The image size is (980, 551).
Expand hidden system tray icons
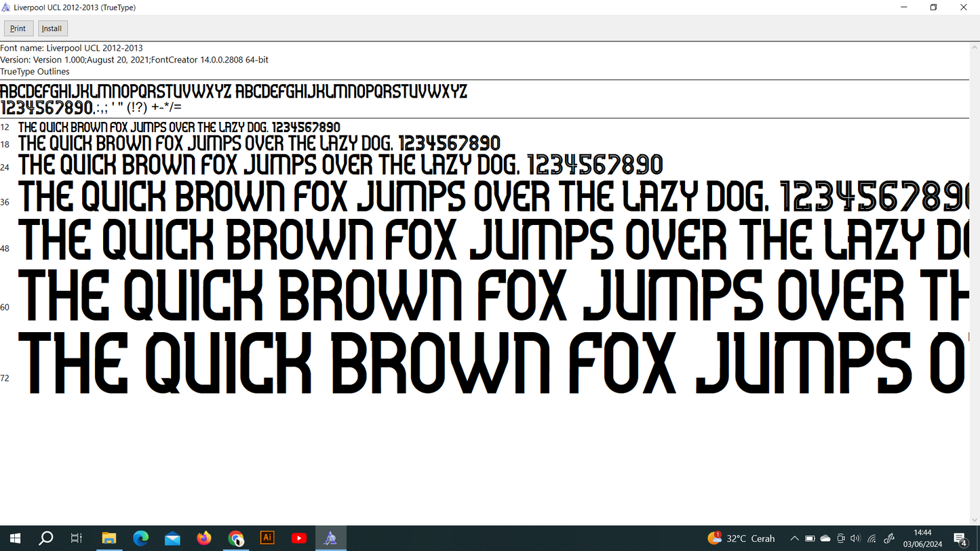tap(793, 538)
